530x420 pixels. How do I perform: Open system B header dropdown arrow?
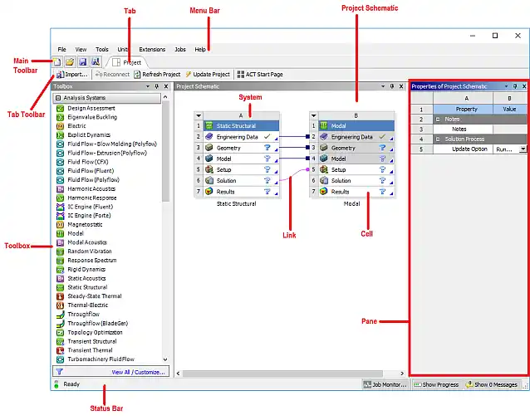click(x=314, y=116)
